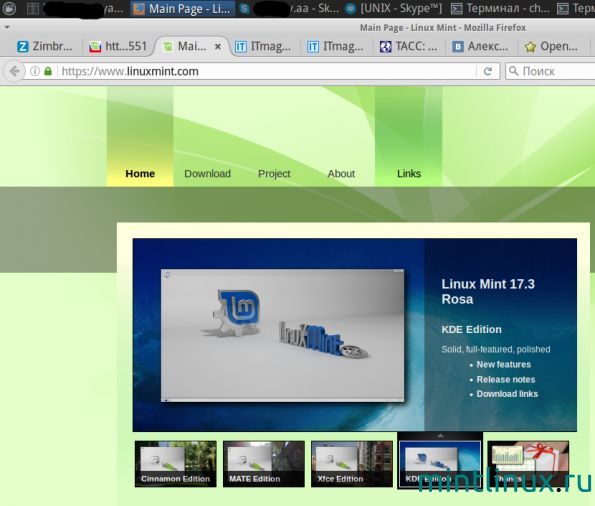Click the Firefox back arrow button
The height and width of the screenshot is (506, 595).
pos(14,71)
